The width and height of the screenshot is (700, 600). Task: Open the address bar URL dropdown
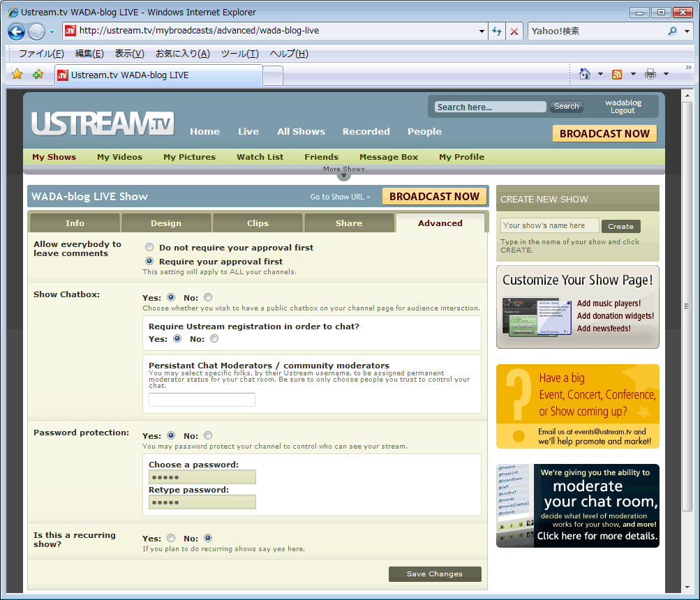[482, 31]
